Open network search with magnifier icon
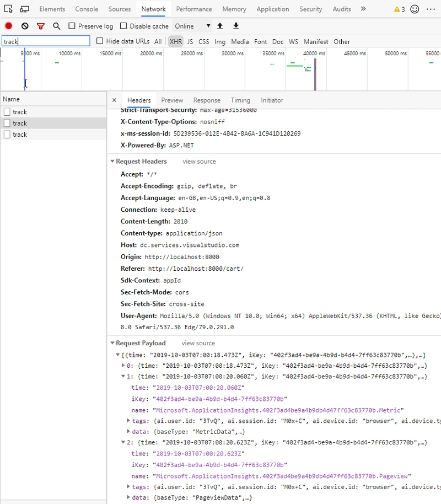 click(57, 26)
